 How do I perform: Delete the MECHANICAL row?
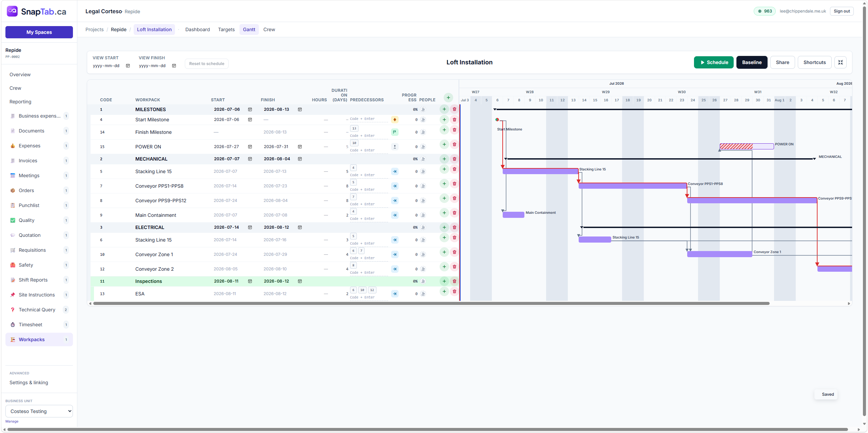click(454, 159)
